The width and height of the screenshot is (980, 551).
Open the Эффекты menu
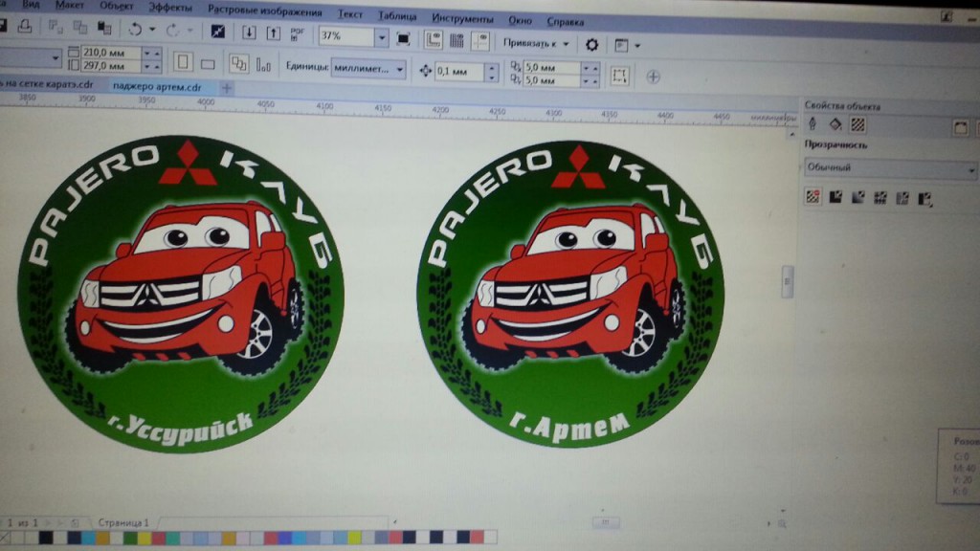click(x=169, y=6)
